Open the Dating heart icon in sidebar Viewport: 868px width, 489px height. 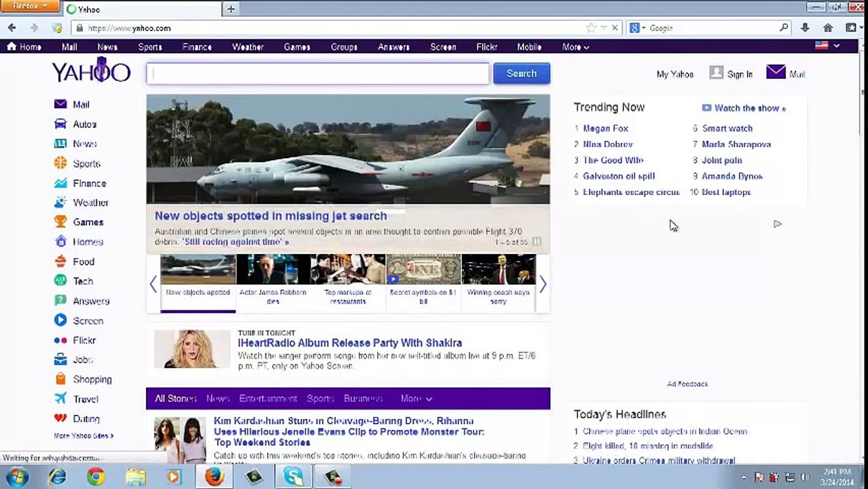click(60, 418)
